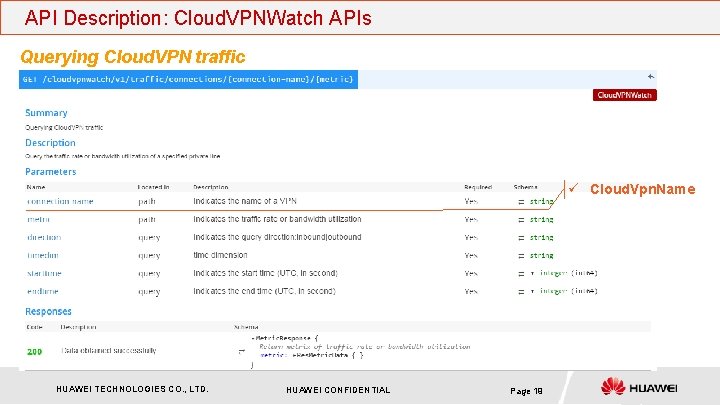The image size is (720, 405).
Task: Click the Description heading
Action: tap(50, 143)
